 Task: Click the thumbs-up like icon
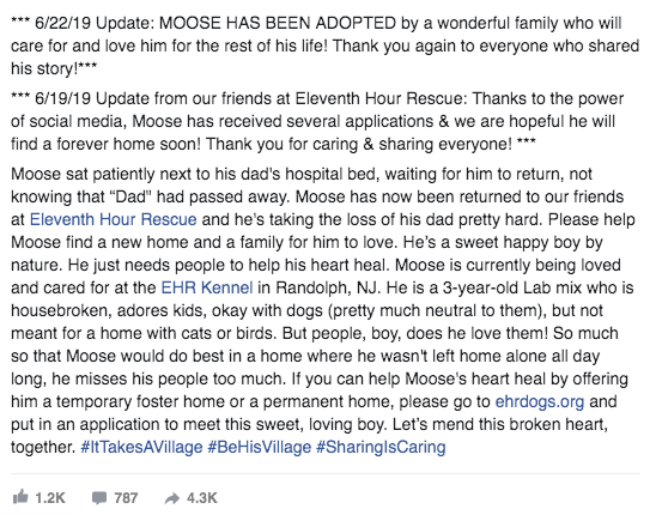(20, 497)
